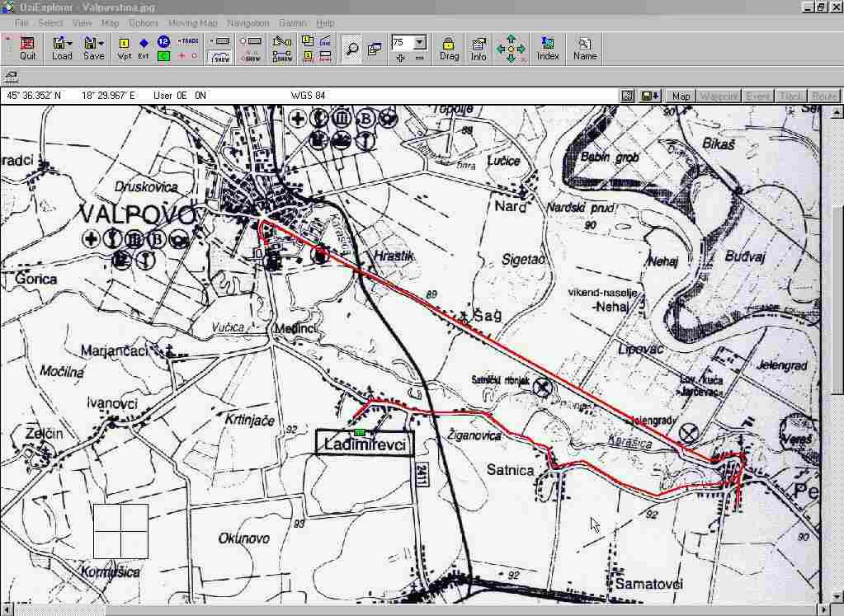Viewport: 844px width, 616px height.
Task: Click the route control icon above Show
Action: [x=251, y=41]
